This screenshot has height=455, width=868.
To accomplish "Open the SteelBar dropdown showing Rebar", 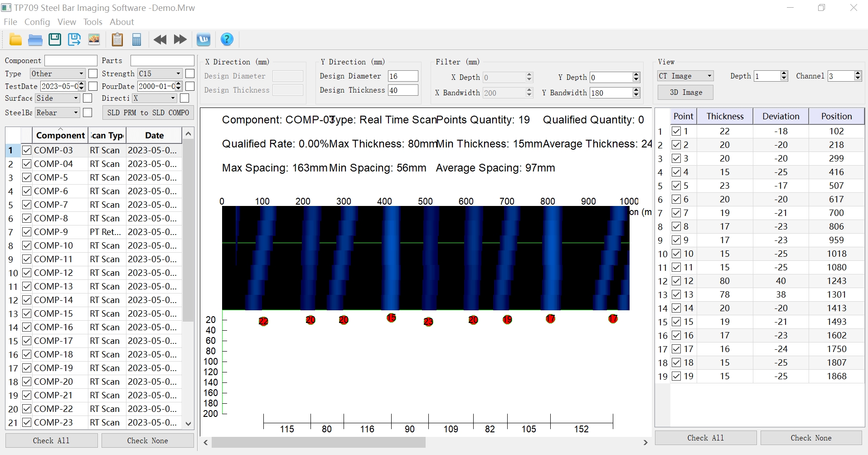I will 58,113.
